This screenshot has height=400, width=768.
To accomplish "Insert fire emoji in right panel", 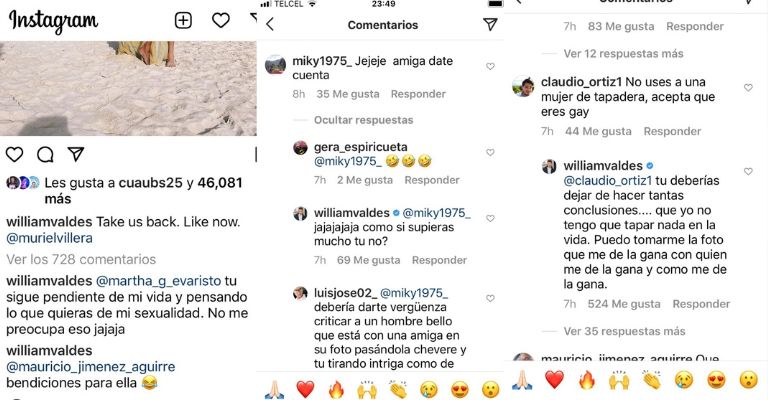I will (x=585, y=381).
